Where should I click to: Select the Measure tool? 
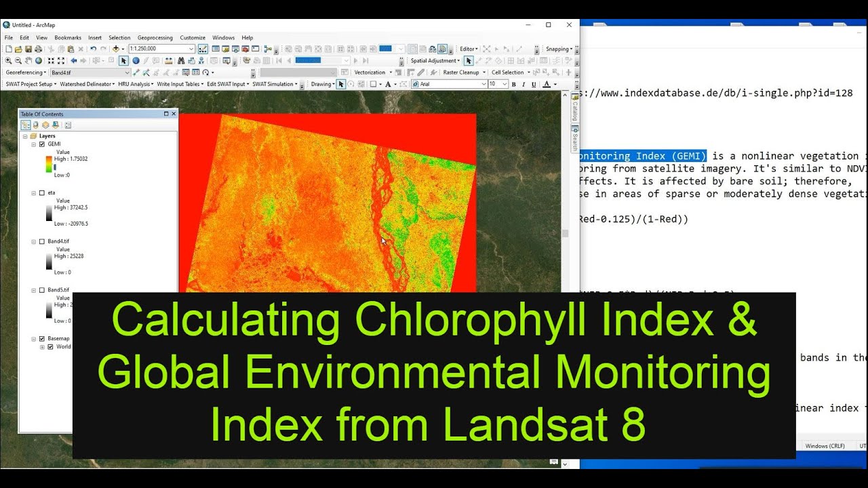169,60
